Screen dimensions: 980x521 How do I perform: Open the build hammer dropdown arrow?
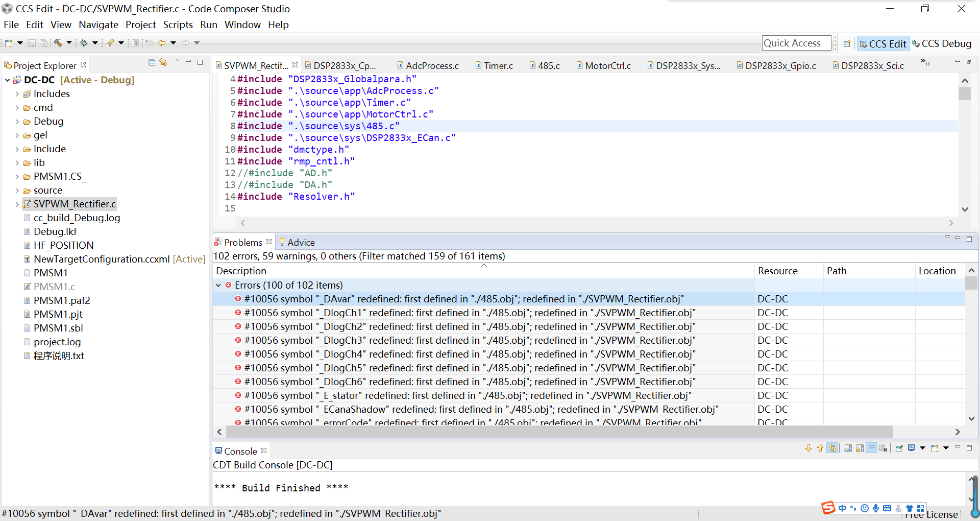click(x=68, y=43)
